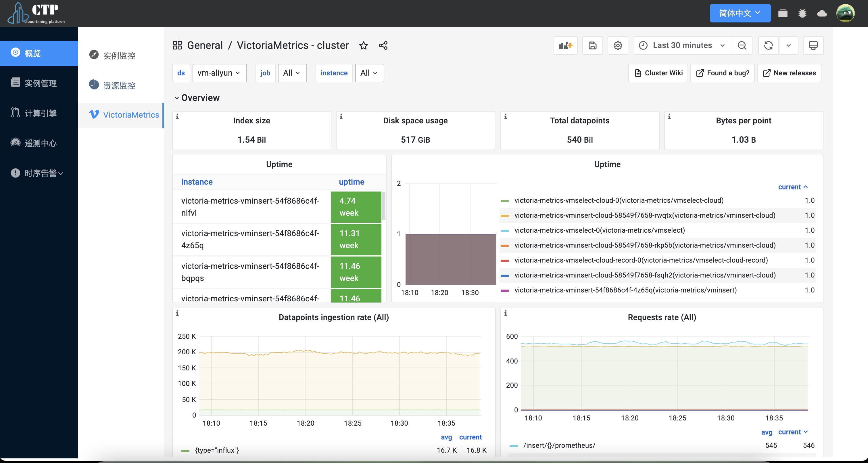
Task: Open 实例管理 in the left sidebar
Action: (x=39, y=83)
